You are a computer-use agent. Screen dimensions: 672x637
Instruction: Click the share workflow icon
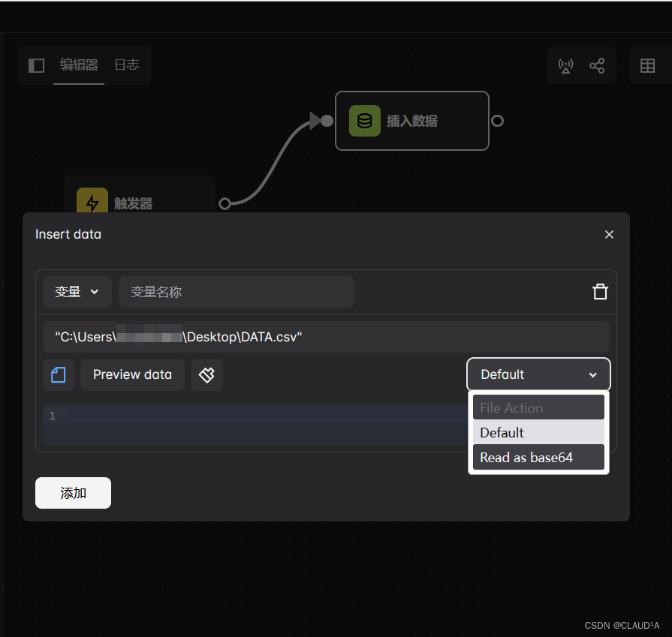(597, 66)
